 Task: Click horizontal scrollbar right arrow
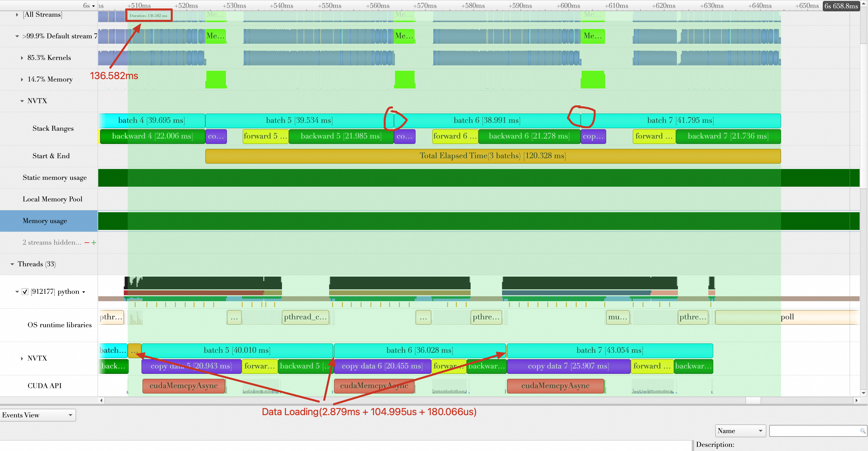click(856, 400)
